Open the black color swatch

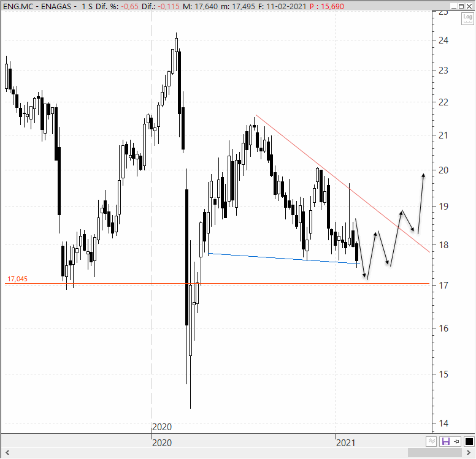469,441
